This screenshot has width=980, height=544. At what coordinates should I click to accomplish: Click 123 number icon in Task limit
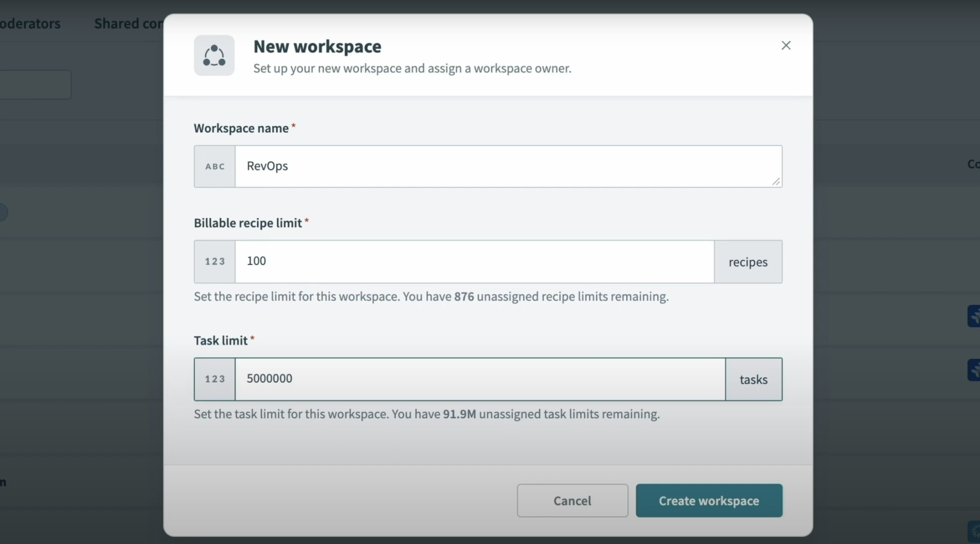[x=215, y=379]
